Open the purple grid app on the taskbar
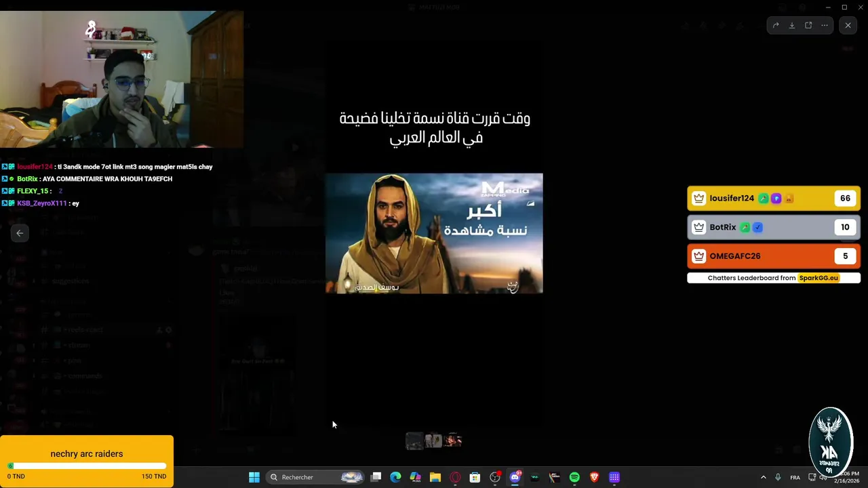The width and height of the screenshot is (868, 488). pyautogui.click(x=614, y=477)
